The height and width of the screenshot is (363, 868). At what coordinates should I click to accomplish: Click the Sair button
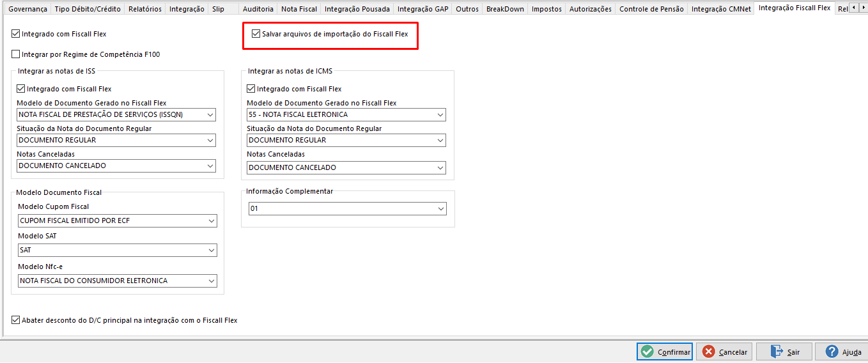[784, 351]
